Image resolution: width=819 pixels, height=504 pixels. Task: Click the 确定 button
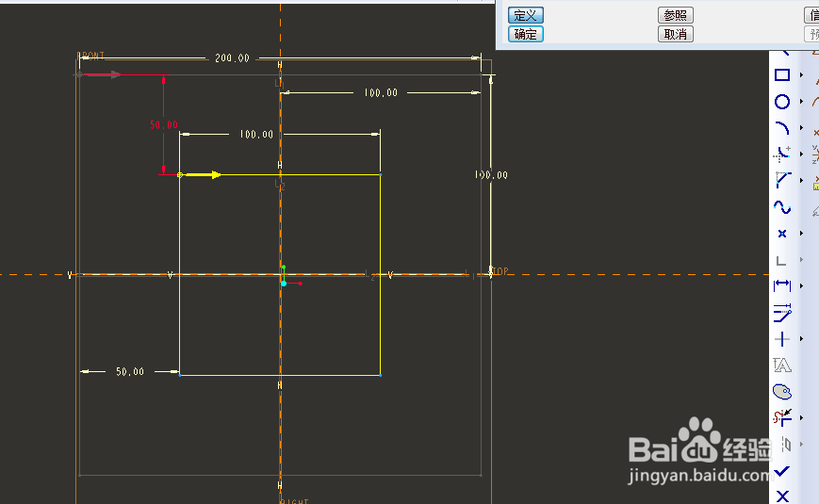tap(526, 34)
